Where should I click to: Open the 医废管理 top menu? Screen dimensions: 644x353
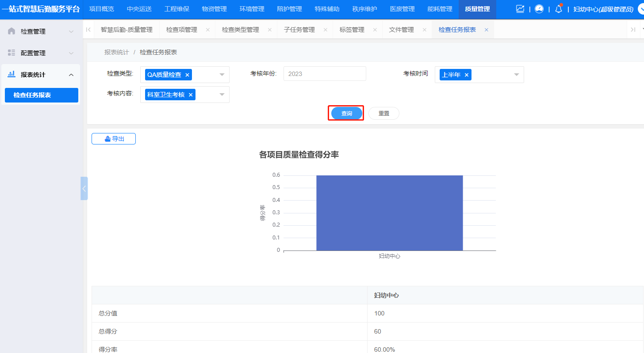(402, 9)
